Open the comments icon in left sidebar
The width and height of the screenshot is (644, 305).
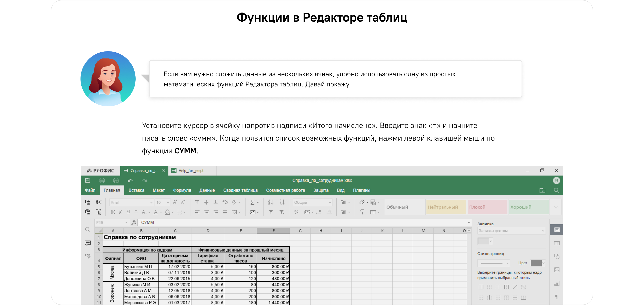pos(87,243)
